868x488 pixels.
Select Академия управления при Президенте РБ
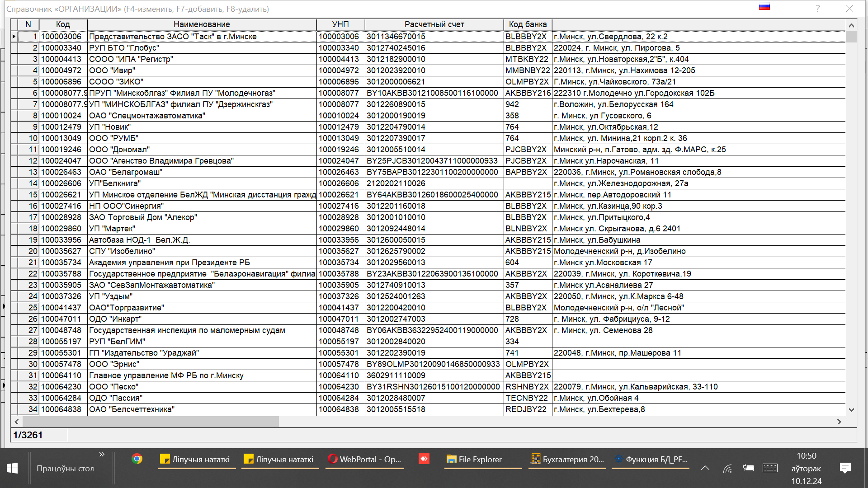click(202, 263)
